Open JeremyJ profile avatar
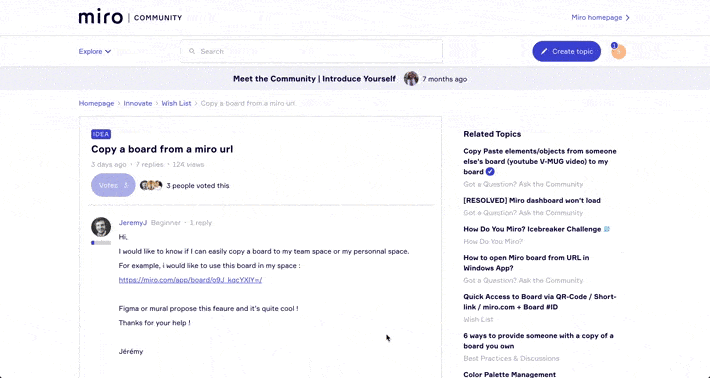 coord(101,227)
